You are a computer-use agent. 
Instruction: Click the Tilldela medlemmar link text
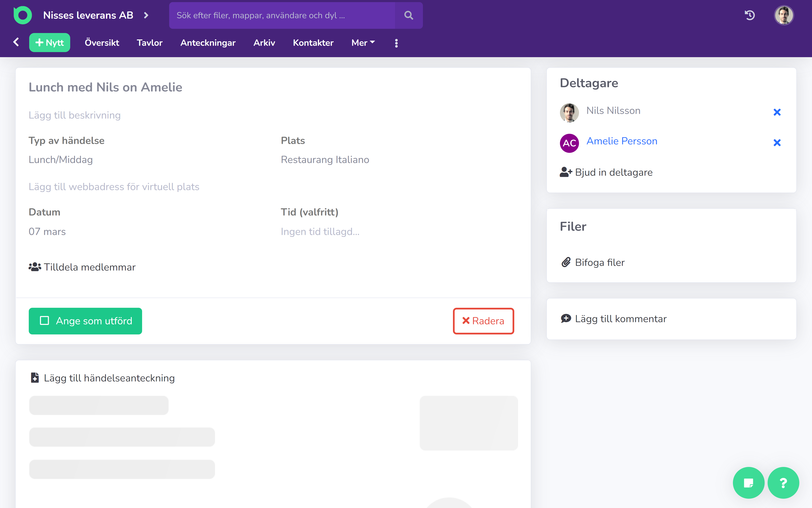point(90,267)
